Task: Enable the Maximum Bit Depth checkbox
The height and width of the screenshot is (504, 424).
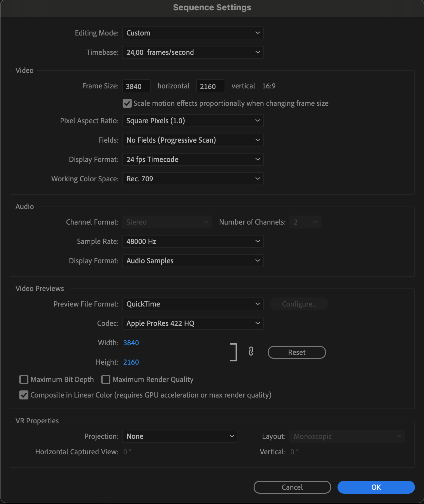Action: coord(24,379)
